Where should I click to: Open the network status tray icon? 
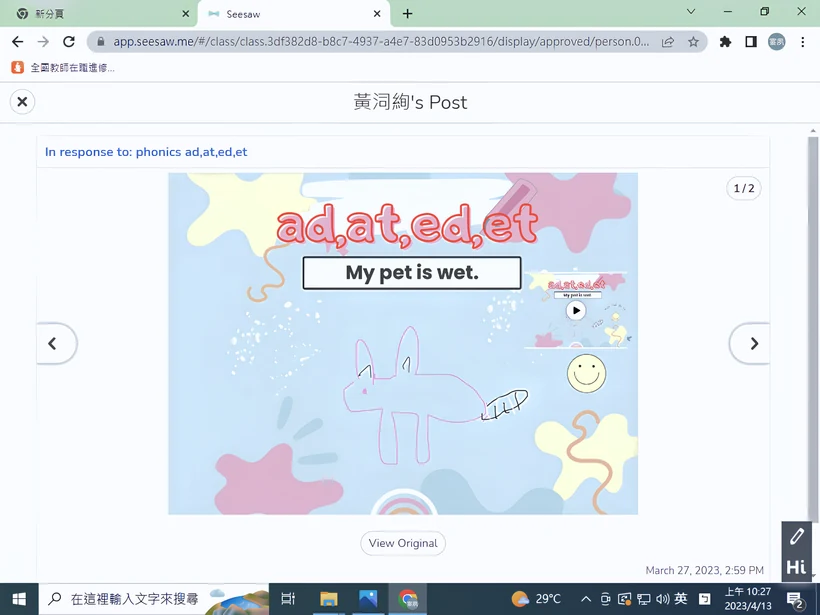point(643,599)
